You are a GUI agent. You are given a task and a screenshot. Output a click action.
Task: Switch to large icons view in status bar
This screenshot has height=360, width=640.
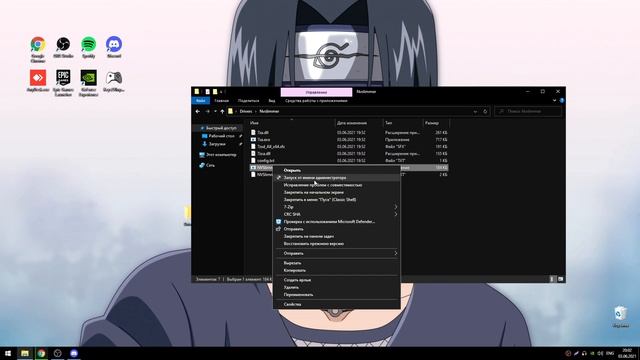point(560,279)
